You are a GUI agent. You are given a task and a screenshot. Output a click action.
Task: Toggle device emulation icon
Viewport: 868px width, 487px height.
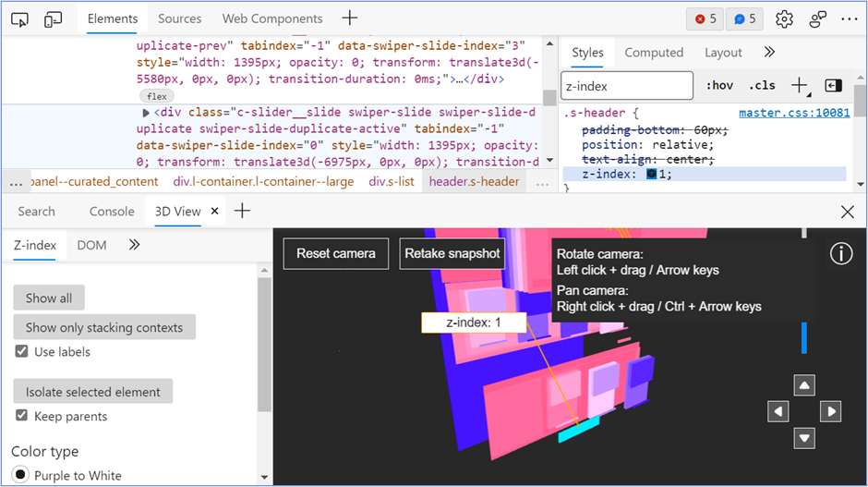tap(54, 18)
